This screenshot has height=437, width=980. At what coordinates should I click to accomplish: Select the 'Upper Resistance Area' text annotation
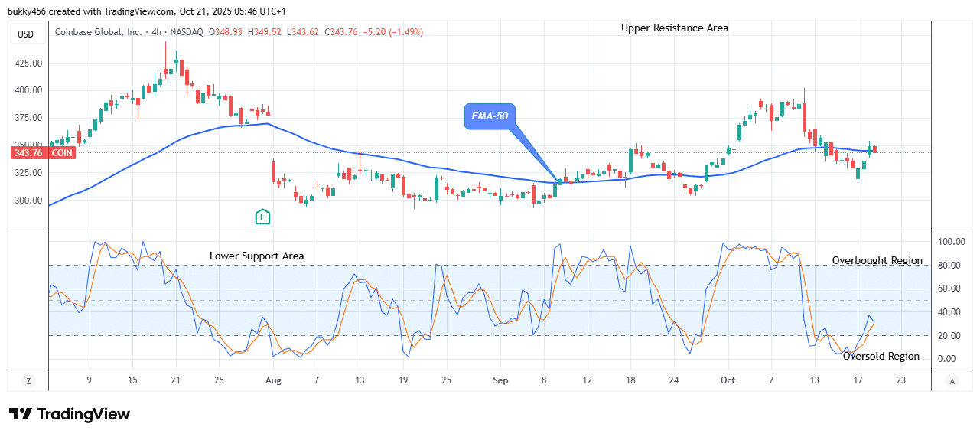(x=674, y=28)
